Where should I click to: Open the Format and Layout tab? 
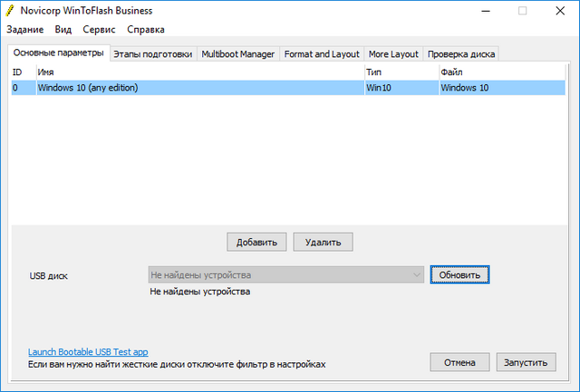(321, 53)
